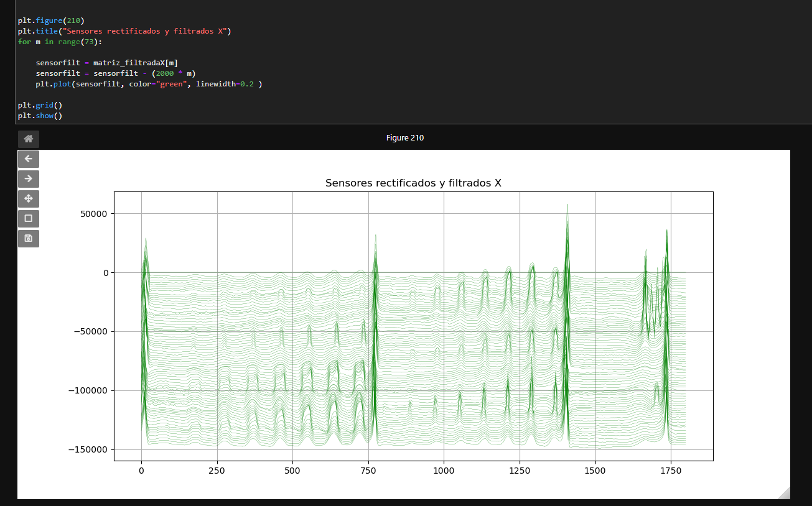This screenshot has height=506, width=812.
Task: Place cursor in the plt.title code line
Action: (x=124, y=31)
